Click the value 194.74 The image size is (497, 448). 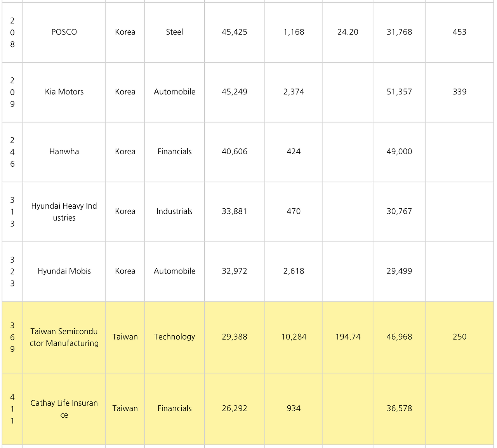348,337
